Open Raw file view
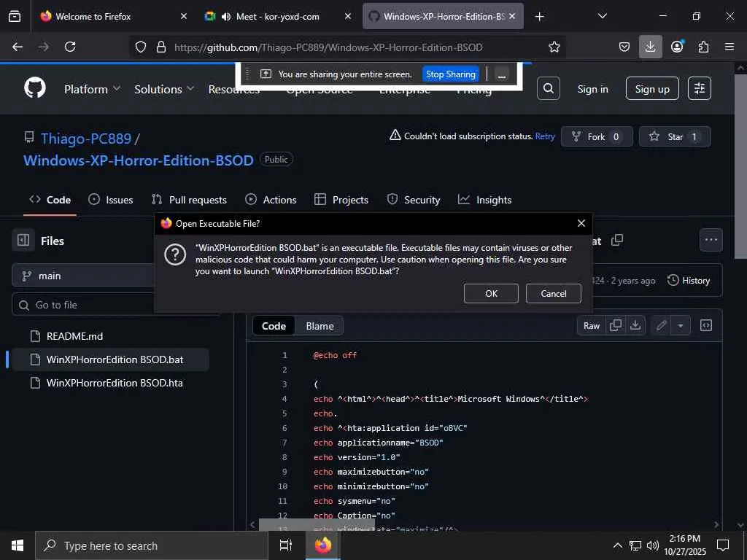This screenshot has width=747, height=560. 591,326
